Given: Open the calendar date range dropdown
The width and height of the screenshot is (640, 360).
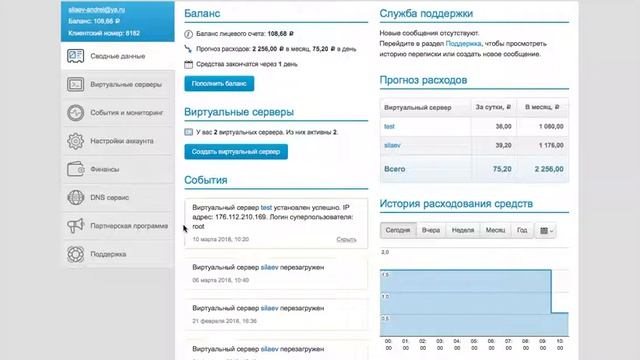Looking at the screenshot, I should point(546,231).
